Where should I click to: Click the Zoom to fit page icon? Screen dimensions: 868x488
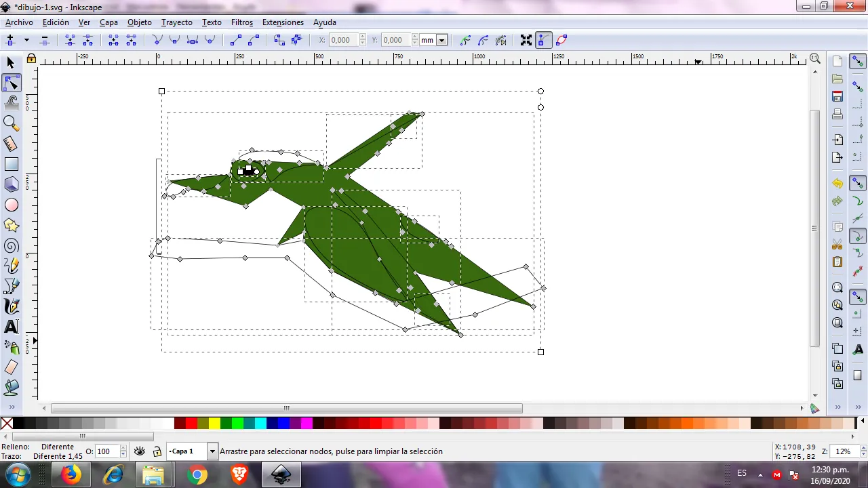click(x=837, y=323)
